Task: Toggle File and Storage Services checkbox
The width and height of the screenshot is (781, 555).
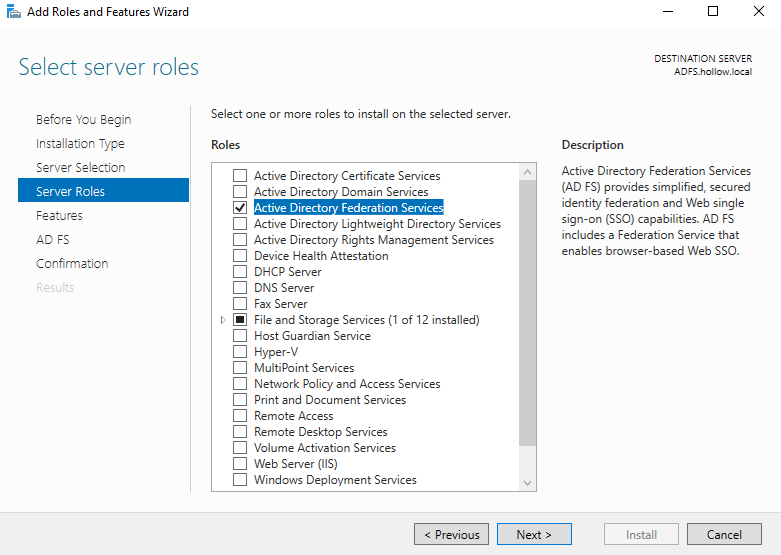Action: pyautogui.click(x=240, y=320)
